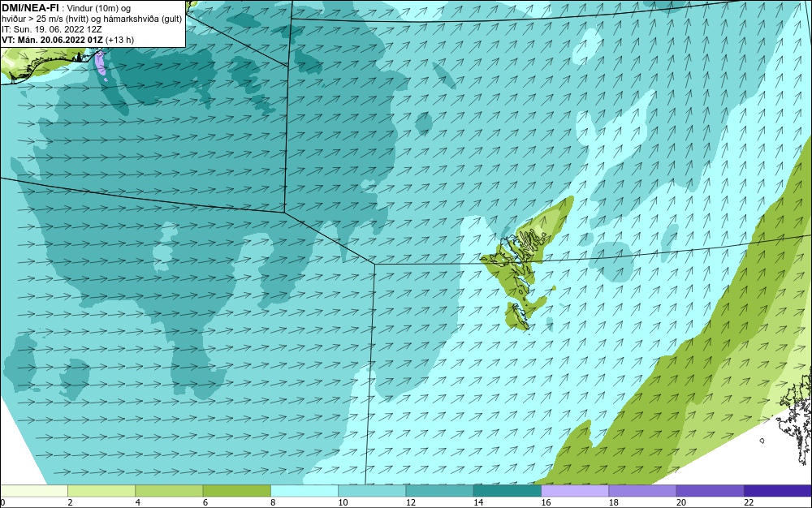Image resolution: width=812 pixels, height=508 pixels.
Task: Click the small island outline near Shetland
Action: coord(762,441)
